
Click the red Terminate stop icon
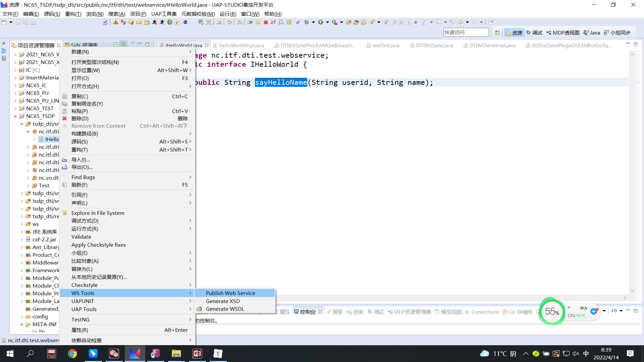pyautogui.click(x=266, y=22)
